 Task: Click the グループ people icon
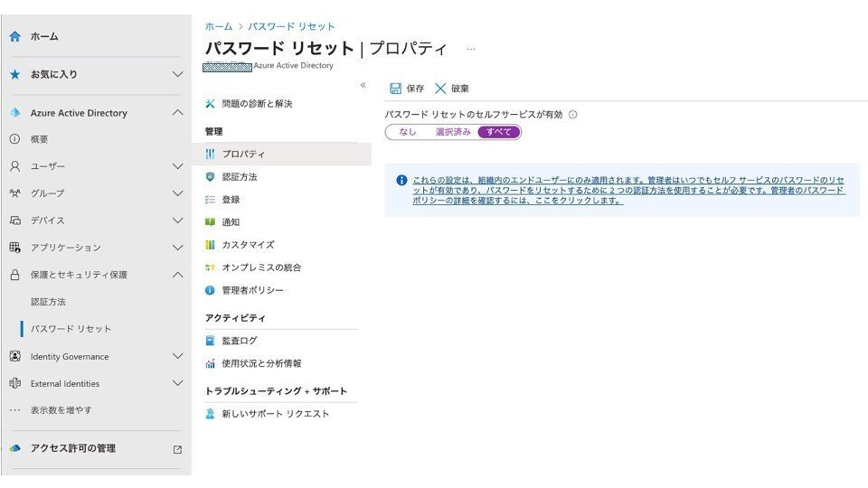[x=15, y=193]
